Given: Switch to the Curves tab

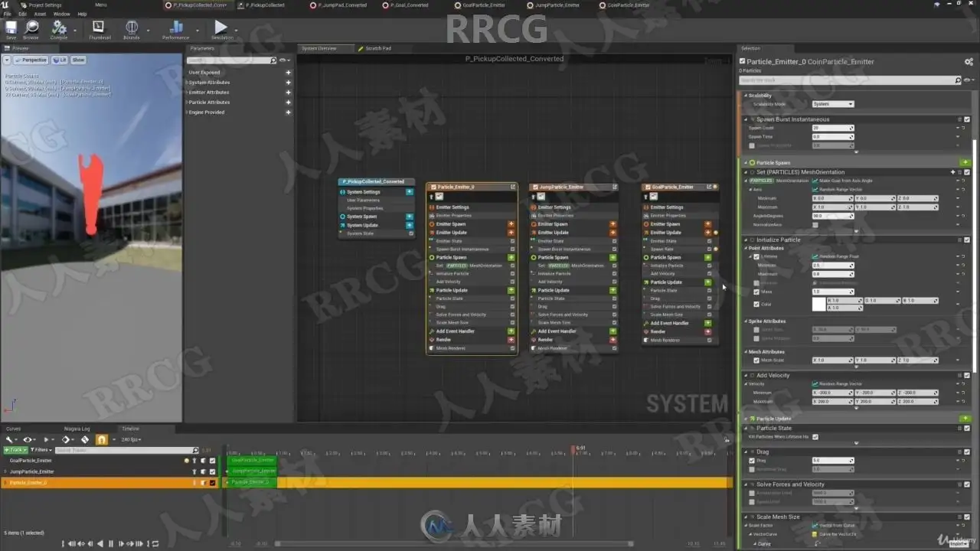Looking at the screenshot, I should 14,429.
